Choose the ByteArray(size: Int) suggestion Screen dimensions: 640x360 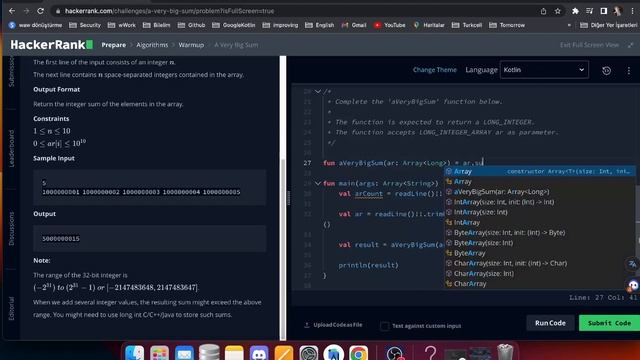point(540,243)
